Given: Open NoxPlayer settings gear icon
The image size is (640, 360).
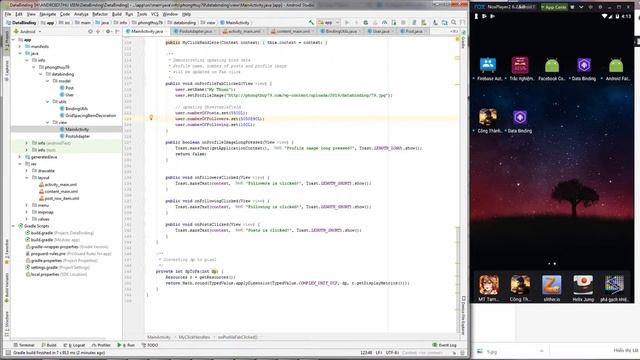Looking at the screenshot, I should click(600, 7).
